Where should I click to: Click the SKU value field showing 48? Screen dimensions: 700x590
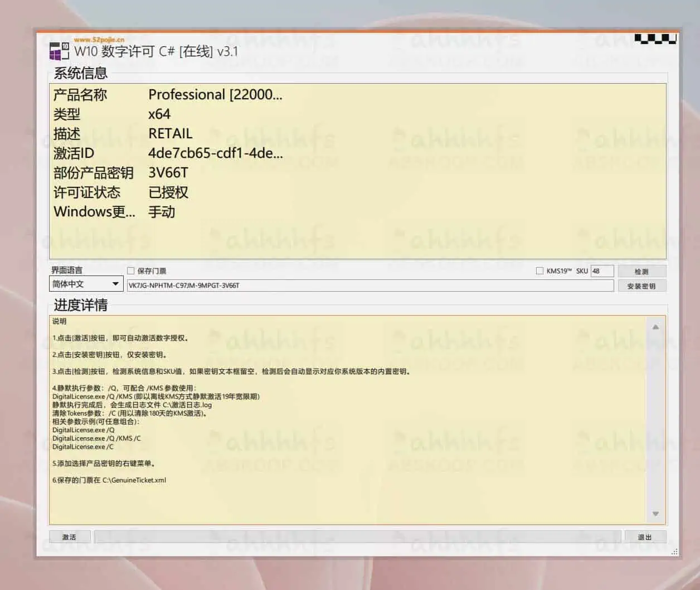click(604, 270)
